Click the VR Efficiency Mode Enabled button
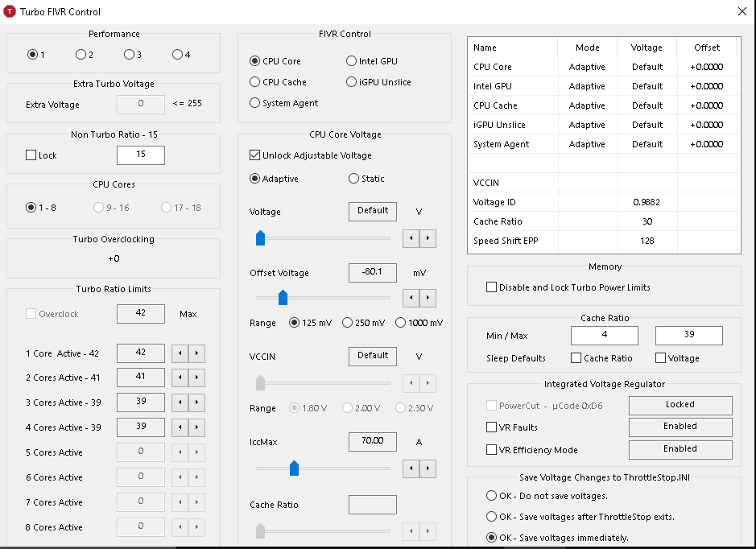Viewport: 756px width, 549px height. click(x=680, y=449)
